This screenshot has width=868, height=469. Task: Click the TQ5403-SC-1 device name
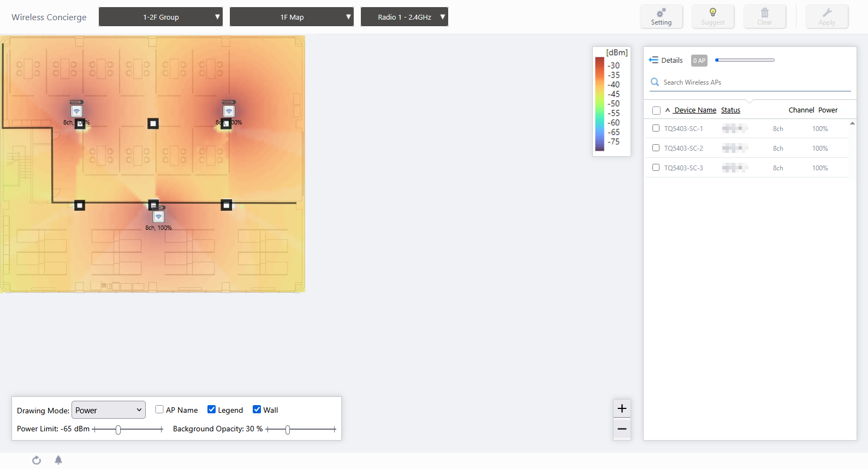683,129
